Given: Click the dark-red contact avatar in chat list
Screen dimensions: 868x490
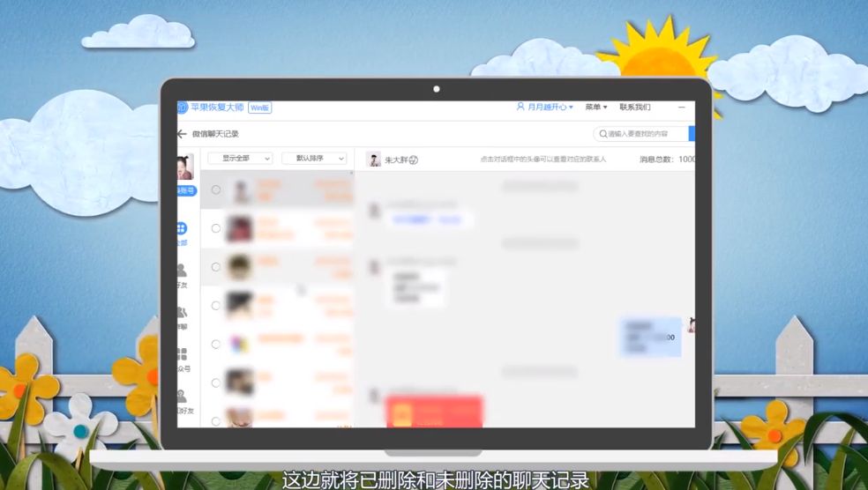Looking at the screenshot, I should pos(240,229).
